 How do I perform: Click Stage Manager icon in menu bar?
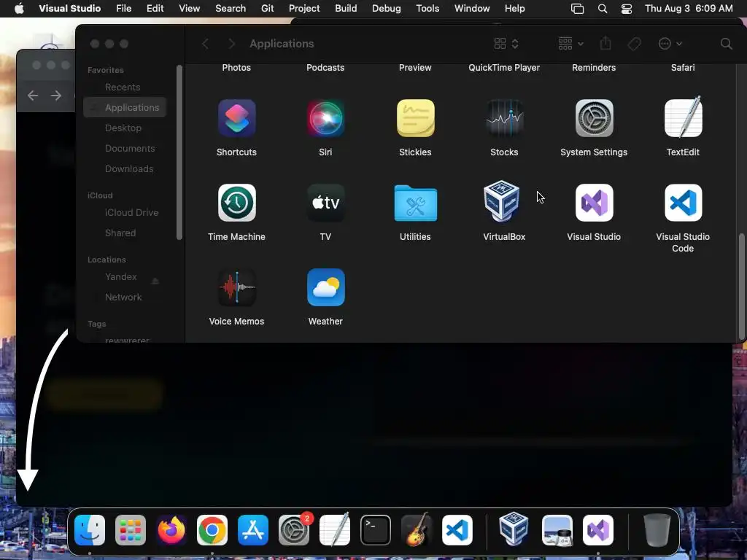[x=578, y=9]
